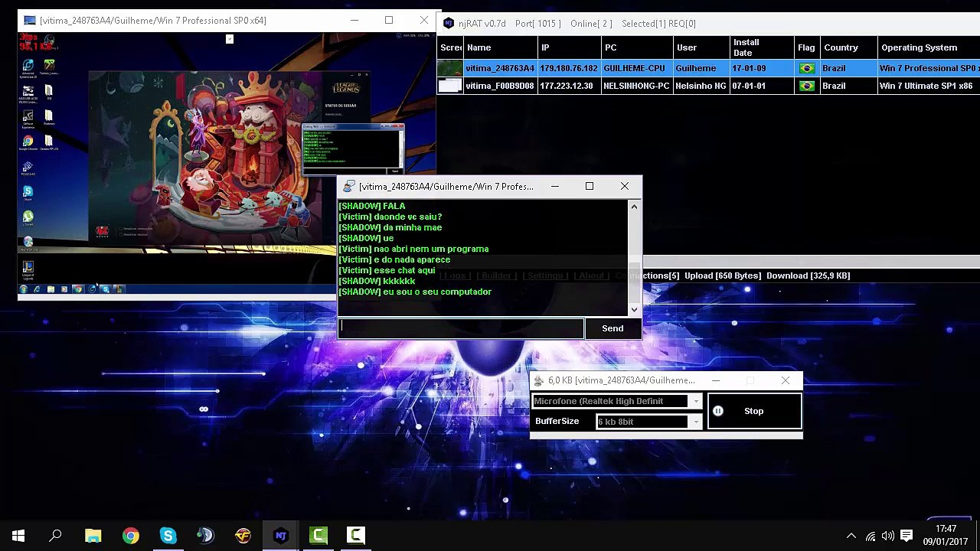Click njRAT logo icon in title bar

pos(449,24)
